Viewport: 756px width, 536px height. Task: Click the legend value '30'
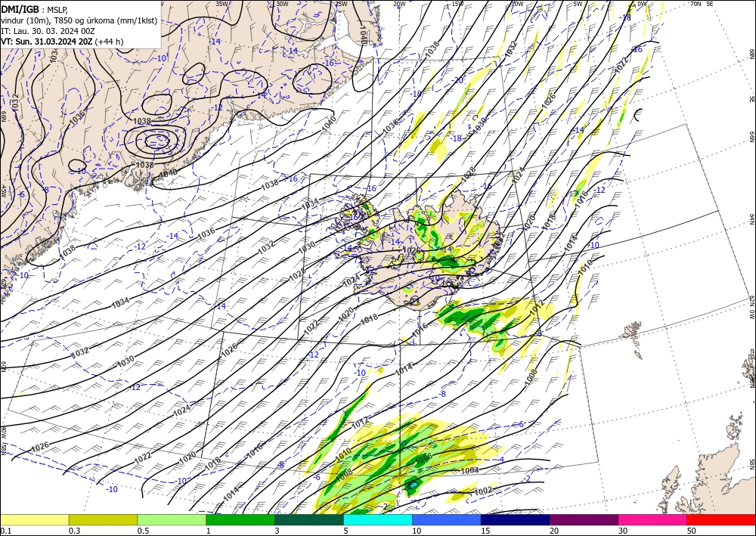[623, 531]
